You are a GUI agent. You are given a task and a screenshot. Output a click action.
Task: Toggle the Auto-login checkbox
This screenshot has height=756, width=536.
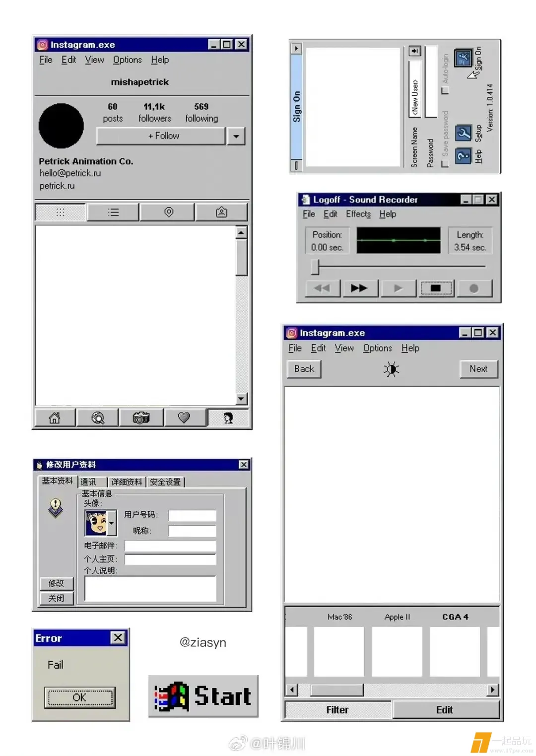pyautogui.click(x=445, y=90)
